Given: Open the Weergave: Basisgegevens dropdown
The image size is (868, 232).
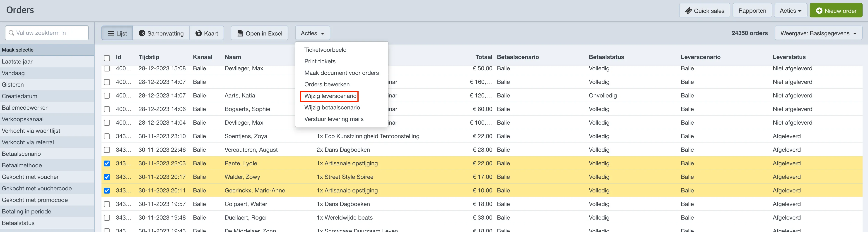Looking at the screenshot, I should (x=818, y=33).
